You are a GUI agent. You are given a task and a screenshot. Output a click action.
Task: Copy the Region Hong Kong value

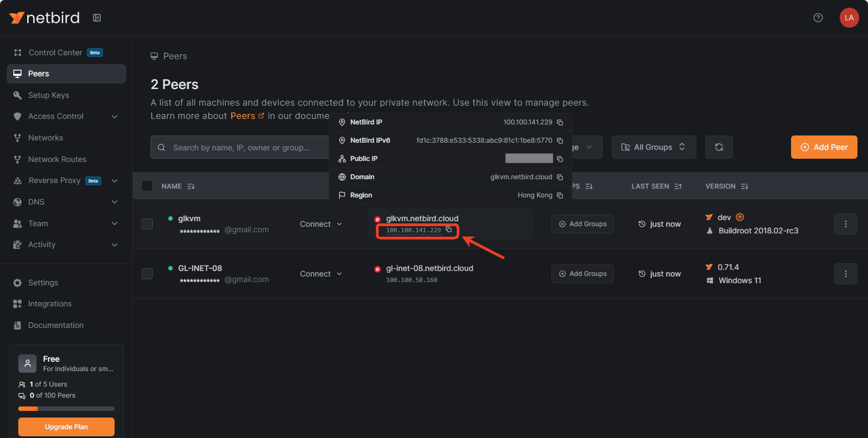coord(560,195)
